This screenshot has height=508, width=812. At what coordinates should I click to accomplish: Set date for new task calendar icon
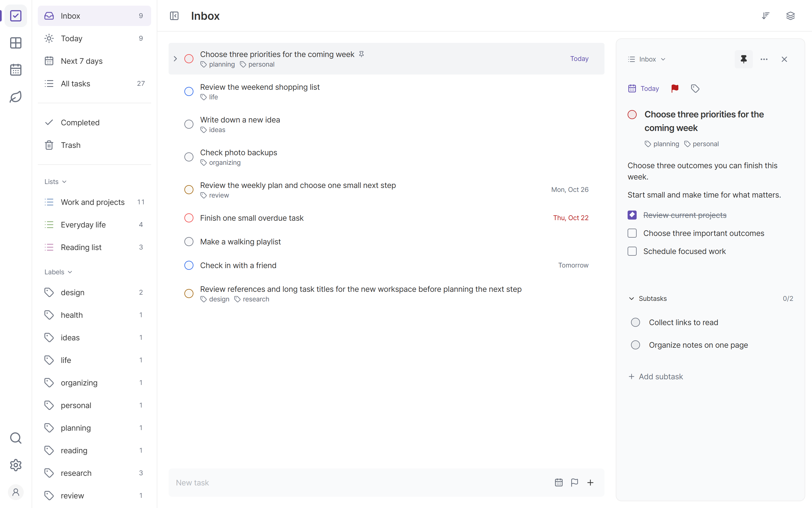559,483
